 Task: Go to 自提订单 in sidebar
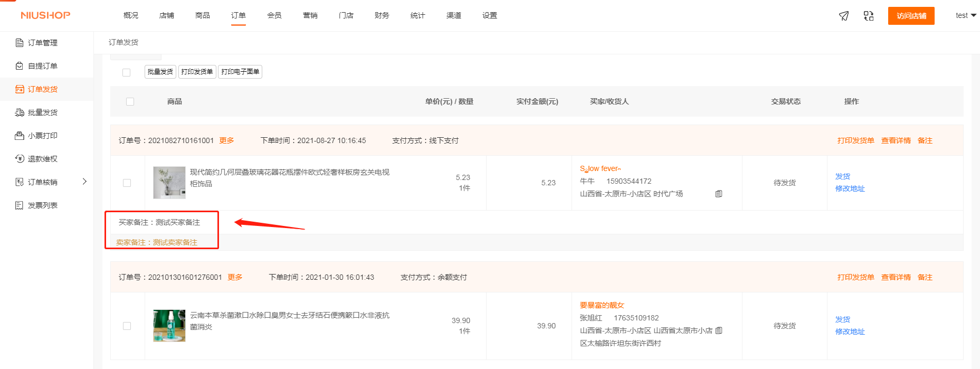(43, 66)
